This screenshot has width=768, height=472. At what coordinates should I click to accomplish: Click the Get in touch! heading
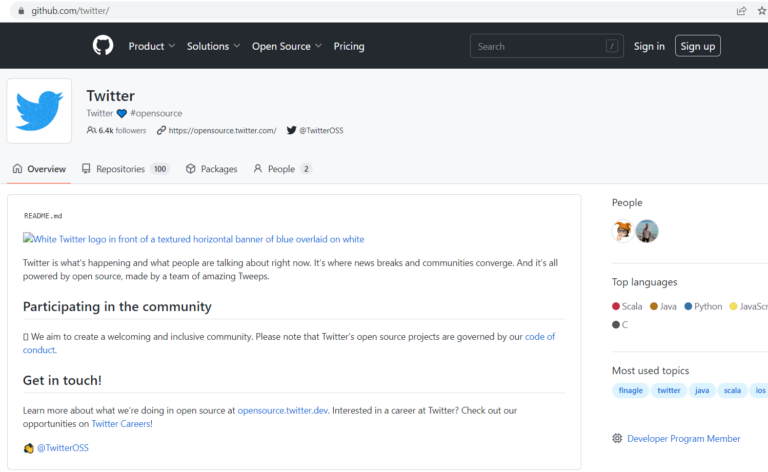coord(62,380)
